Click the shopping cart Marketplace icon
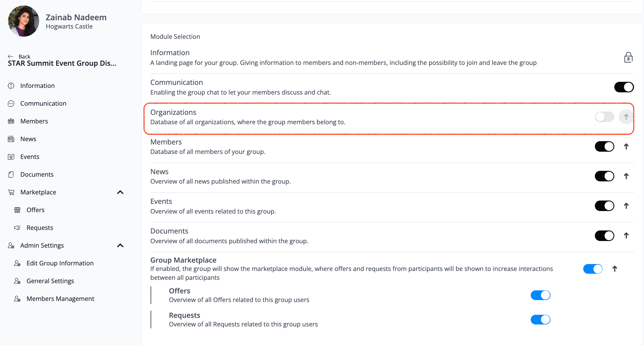Viewport: 644px width, 345px height. (11, 192)
